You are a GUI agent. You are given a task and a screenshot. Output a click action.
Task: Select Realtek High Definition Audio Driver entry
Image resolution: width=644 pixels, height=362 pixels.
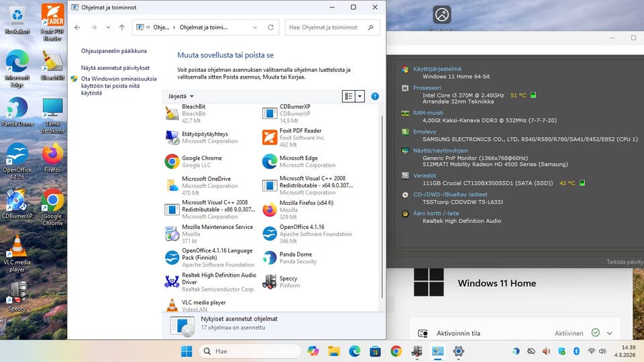pyautogui.click(x=210, y=282)
